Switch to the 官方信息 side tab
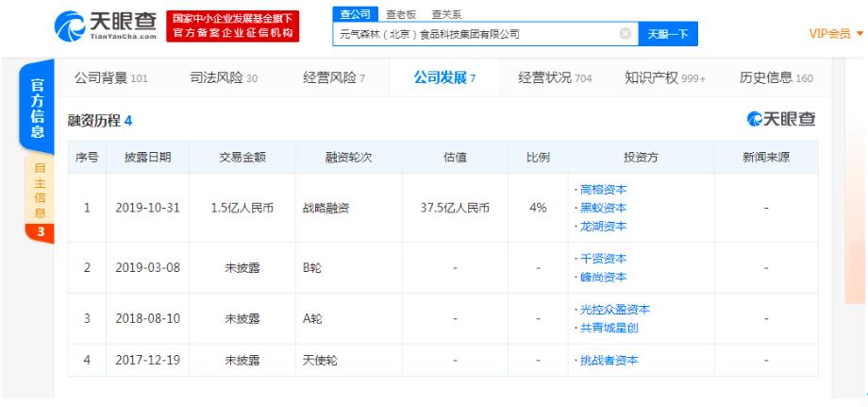The height and width of the screenshot is (407, 868). pyautogui.click(x=37, y=108)
